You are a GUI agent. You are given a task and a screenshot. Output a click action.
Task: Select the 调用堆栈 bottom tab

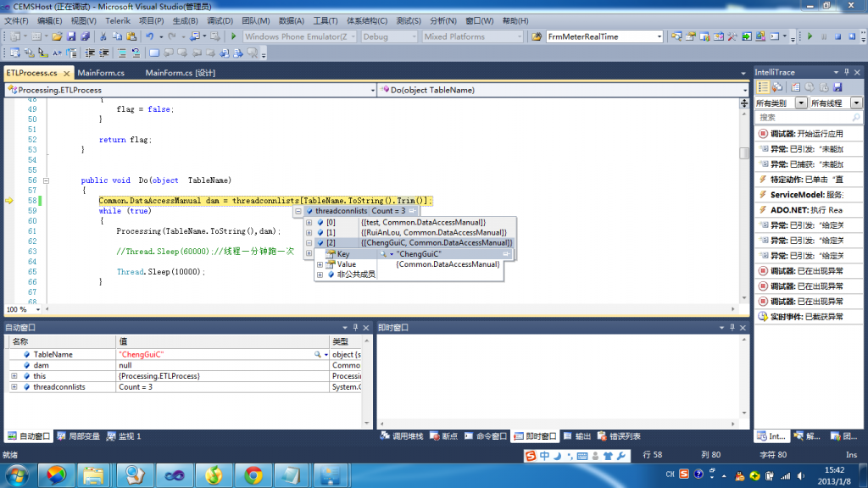(402, 436)
